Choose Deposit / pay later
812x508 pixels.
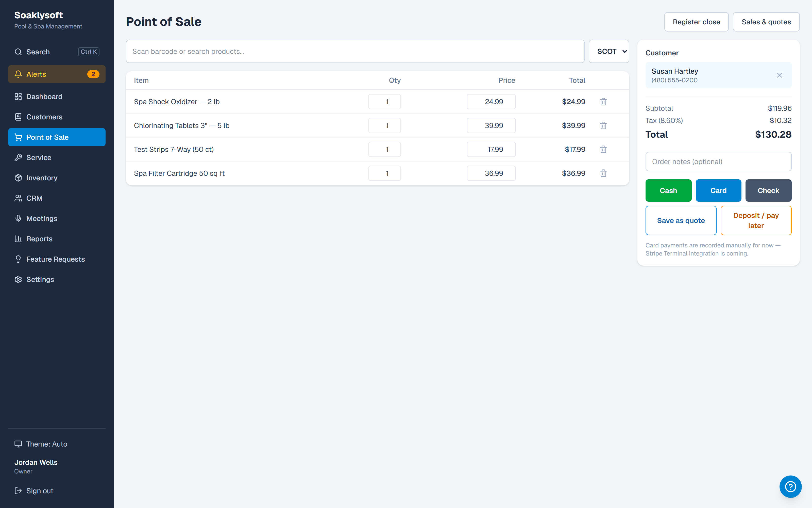756,220
